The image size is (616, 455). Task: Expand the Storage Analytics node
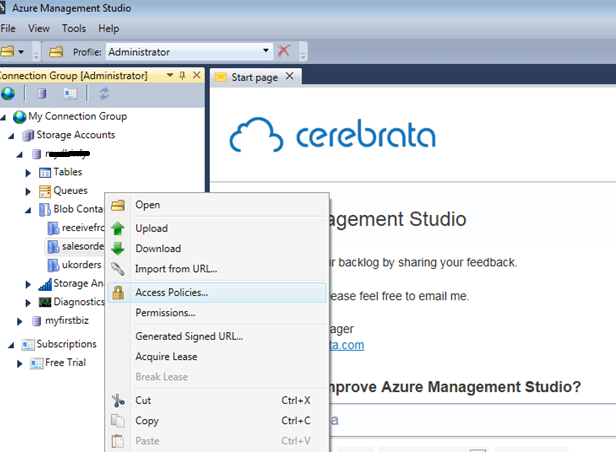coord(28,284)
